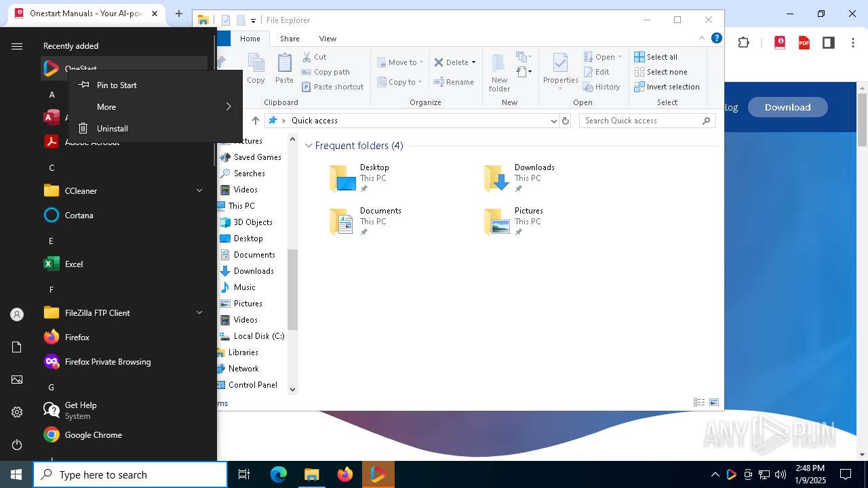Refresh the Quick access view
868x488 pixels.
click(566, 121)
